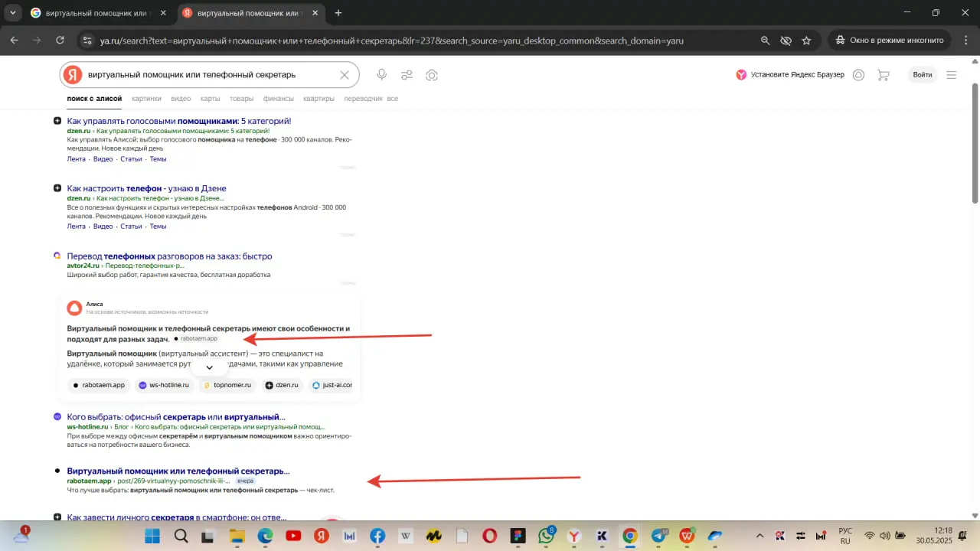Viewport: 980px width, 551px height.
Task: Click the Войти login button
Action: click(923, 75)
